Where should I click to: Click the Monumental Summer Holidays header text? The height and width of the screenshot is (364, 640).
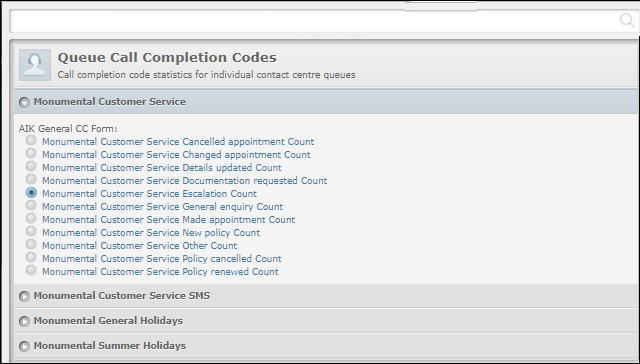click(x=109, y=346)
